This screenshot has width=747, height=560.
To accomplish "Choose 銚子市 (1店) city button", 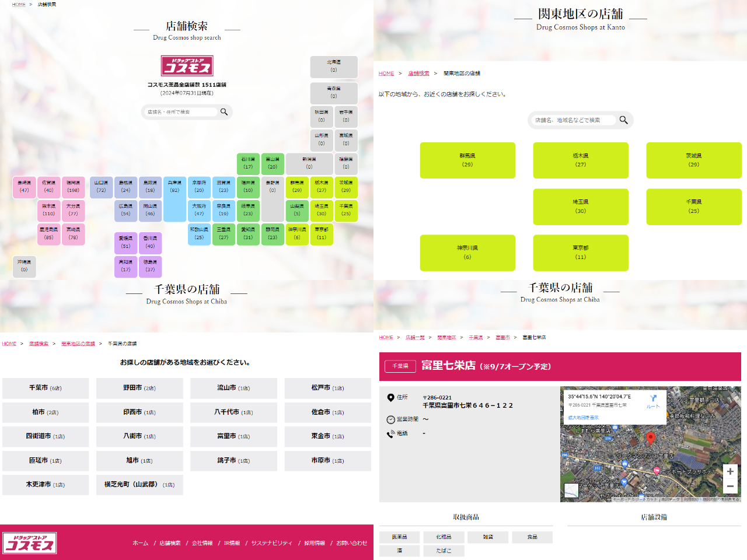I will coord(233,461).
